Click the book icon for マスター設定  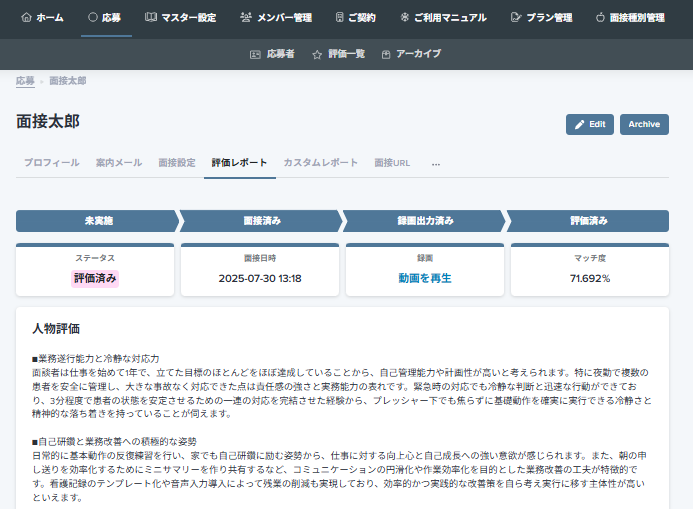151,17
